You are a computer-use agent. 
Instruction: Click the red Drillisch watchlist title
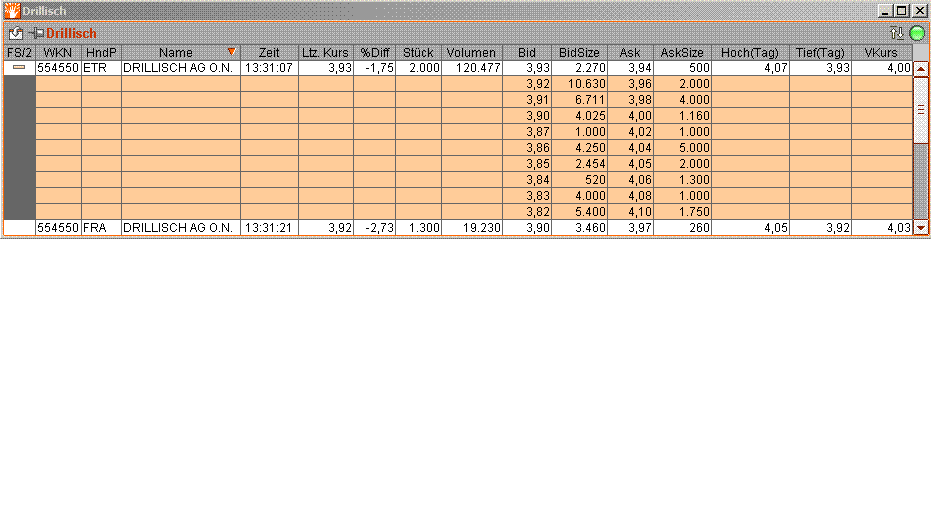pyautogui.click(x=71, y=33)
